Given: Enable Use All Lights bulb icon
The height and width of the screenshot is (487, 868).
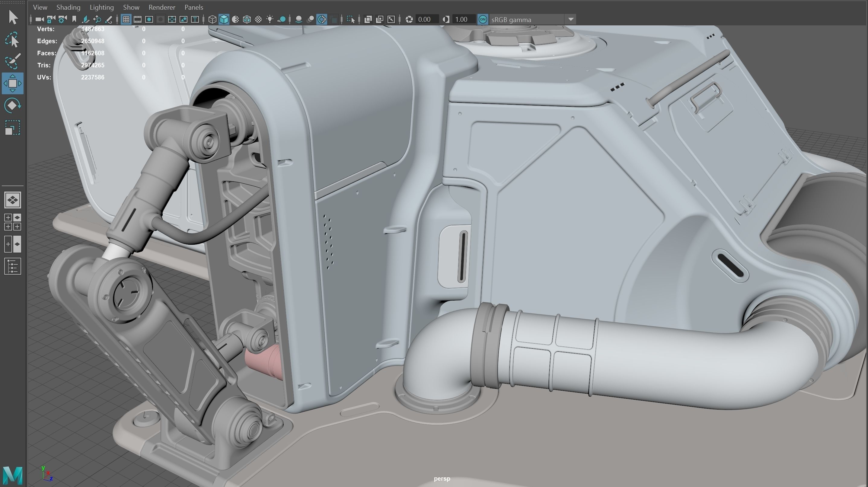Looking at the screenshot, I should (270, 20).
